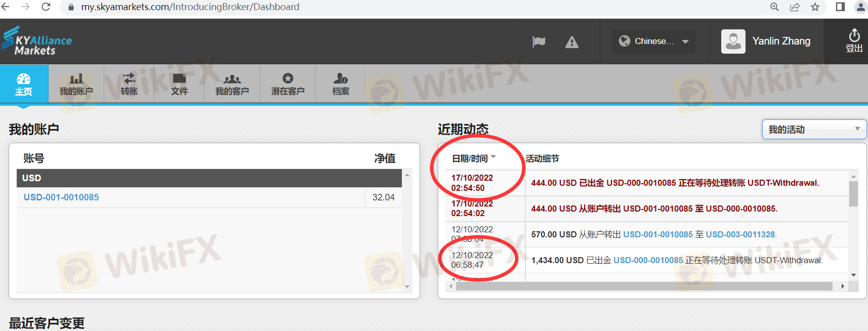Go back with the browser back arrow
868x331 pixels.
6,7
